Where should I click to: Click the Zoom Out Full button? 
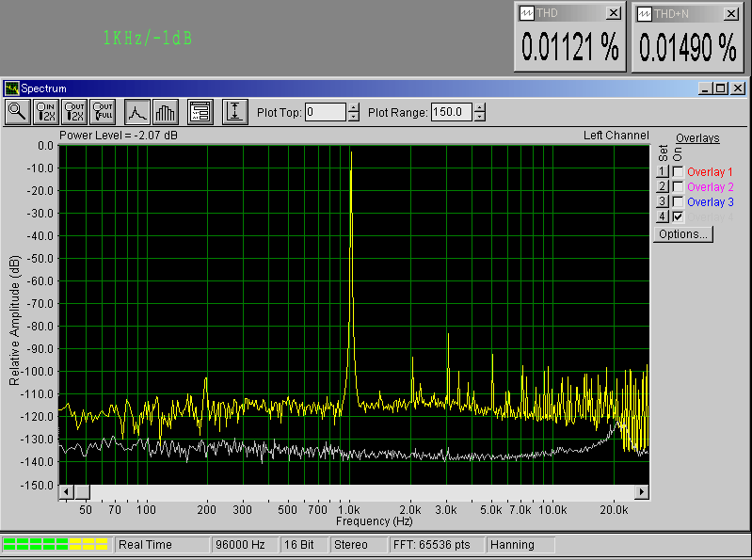coord(103,112)
